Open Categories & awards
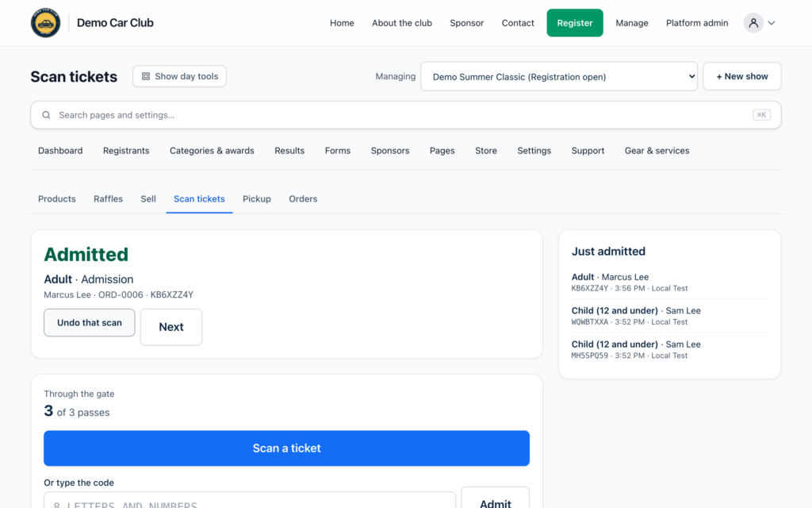 [x=212, y=151]
